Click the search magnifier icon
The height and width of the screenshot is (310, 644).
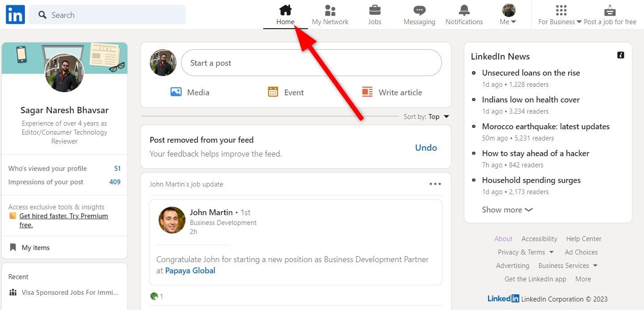tap(42, 15)
